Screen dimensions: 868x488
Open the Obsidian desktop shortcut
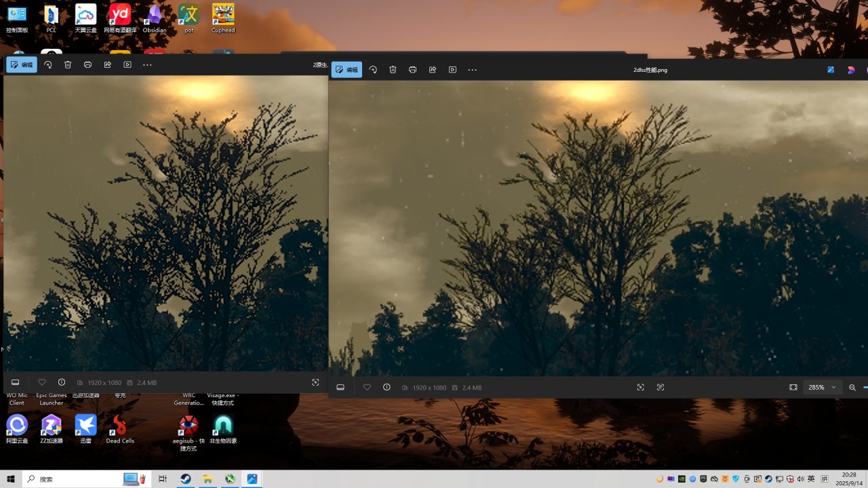(x=155, y=18)
